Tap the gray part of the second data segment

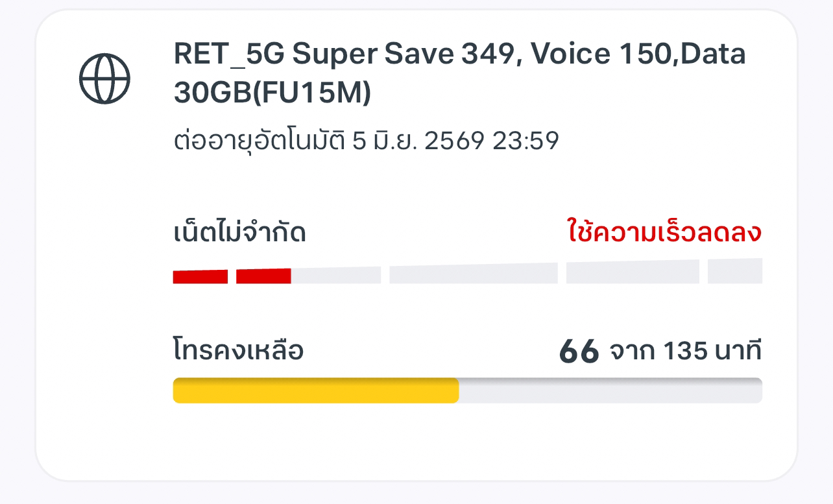coord(336,276)
